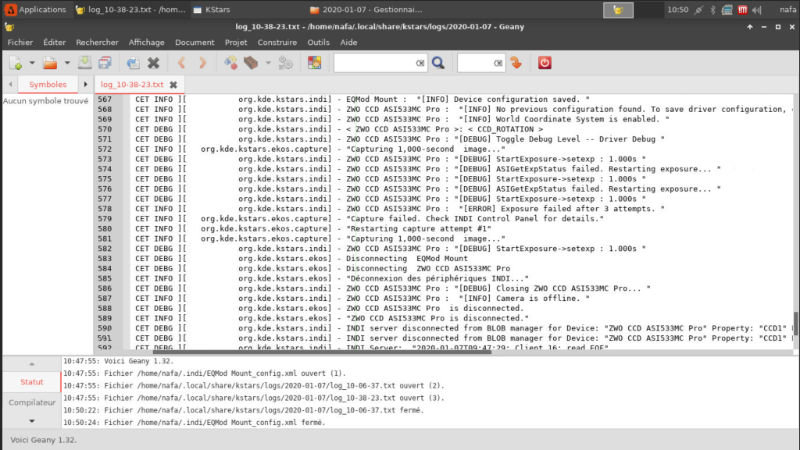Click the Open file folder icon

tap(50, 63)
